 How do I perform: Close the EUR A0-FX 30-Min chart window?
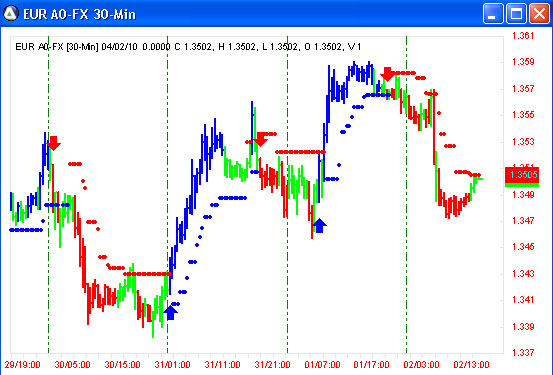[x=540, y=14]
